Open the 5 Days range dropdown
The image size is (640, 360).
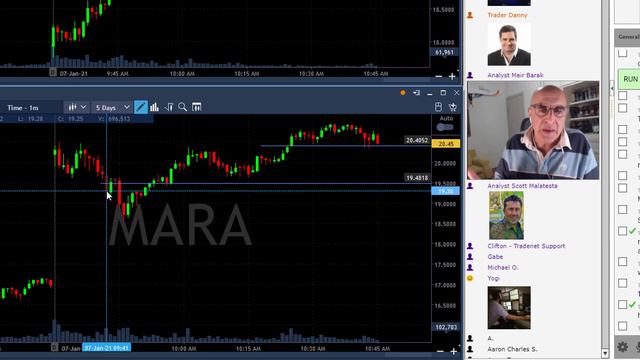tap(112, 107)
